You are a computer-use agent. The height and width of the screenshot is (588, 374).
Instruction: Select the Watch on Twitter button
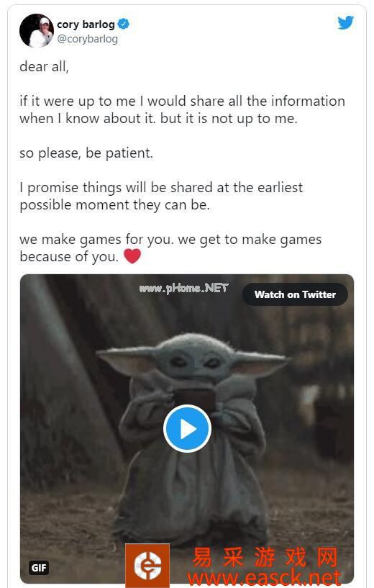point(295,294)
